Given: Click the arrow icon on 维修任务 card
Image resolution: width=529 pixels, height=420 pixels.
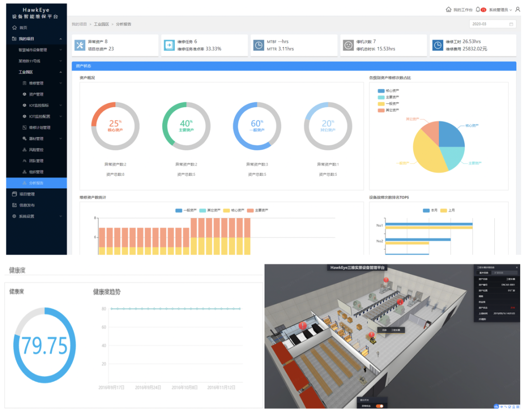Looking at the screenshot, I should pos(169,45).
